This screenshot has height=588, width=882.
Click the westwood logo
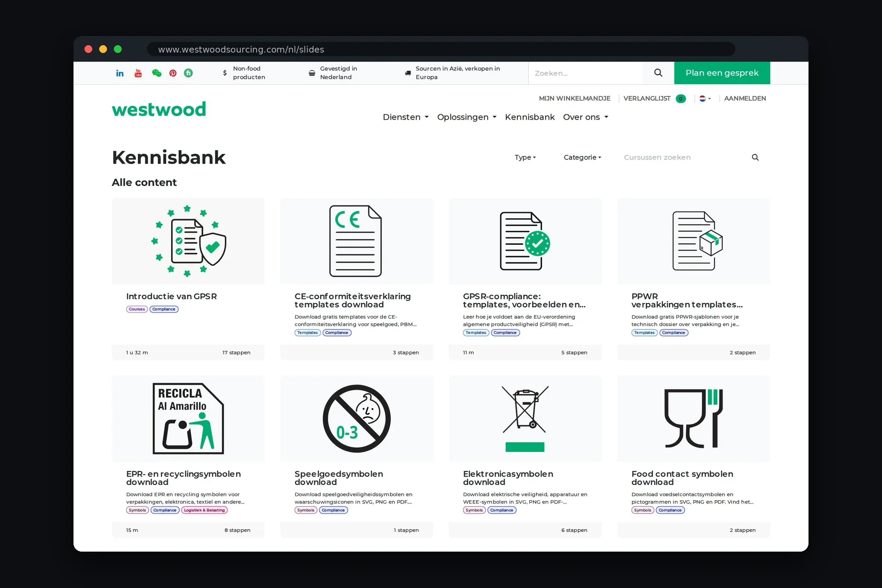pyautogui.click(x=159, y=110)
